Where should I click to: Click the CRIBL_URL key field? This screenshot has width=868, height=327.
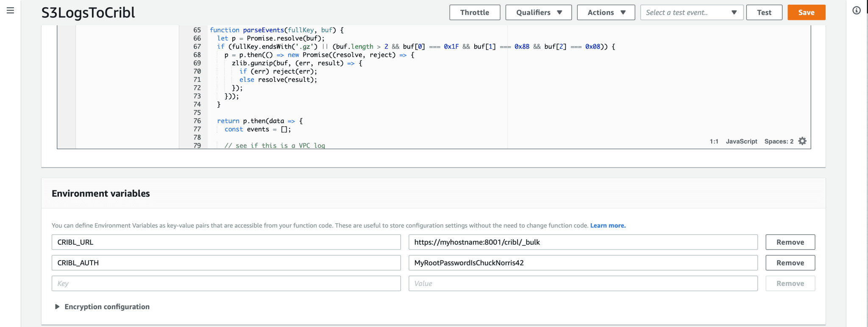tap(226, 242)
